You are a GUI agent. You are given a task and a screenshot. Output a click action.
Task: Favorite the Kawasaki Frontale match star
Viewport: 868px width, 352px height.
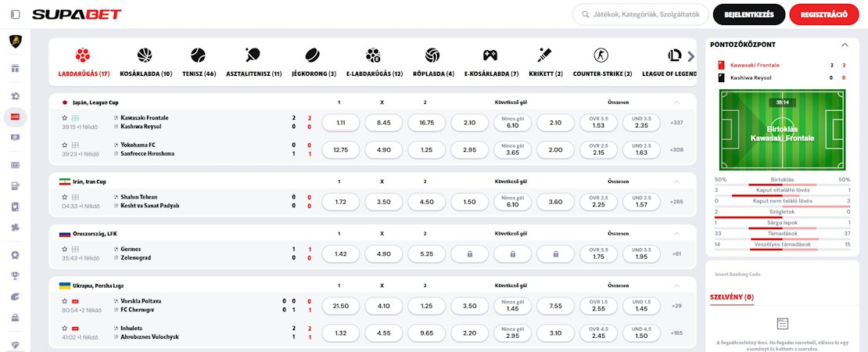pos(65,118)
